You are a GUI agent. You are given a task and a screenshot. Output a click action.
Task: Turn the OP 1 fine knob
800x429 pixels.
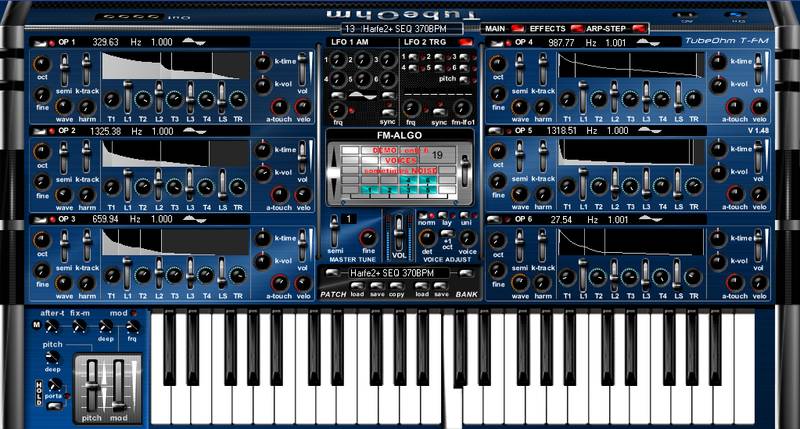pos(42,94)
